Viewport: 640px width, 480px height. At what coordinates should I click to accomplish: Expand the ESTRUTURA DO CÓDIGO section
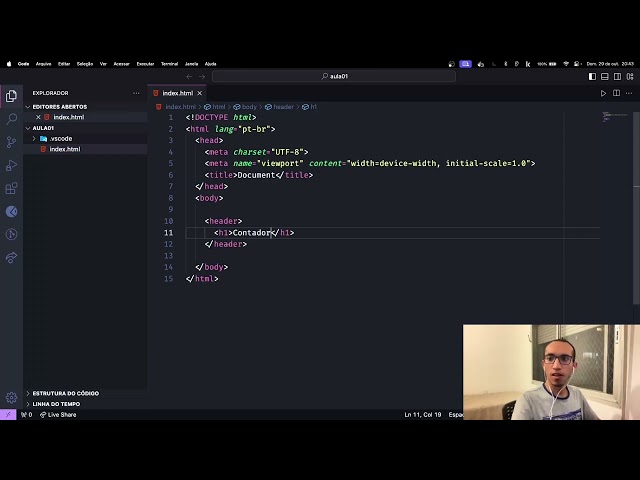pyautogui.click(x=65, y=393)
